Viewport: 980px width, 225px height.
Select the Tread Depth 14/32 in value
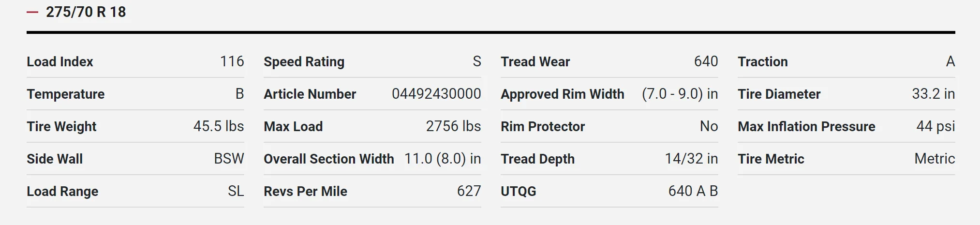[x=691, y=159]
